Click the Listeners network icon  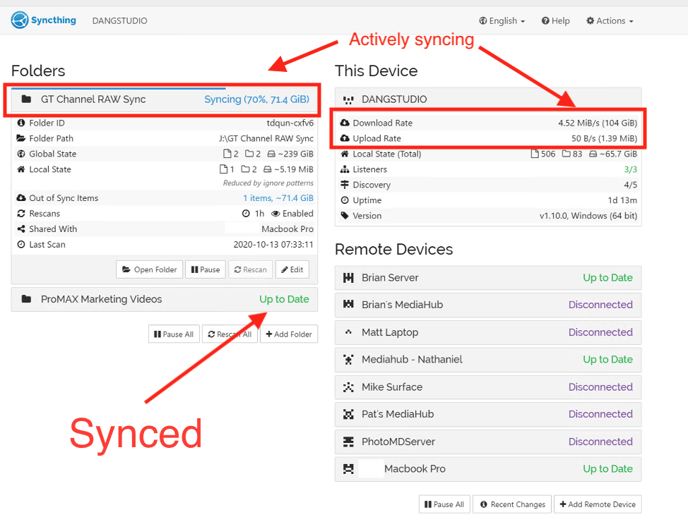click(345, 169)
